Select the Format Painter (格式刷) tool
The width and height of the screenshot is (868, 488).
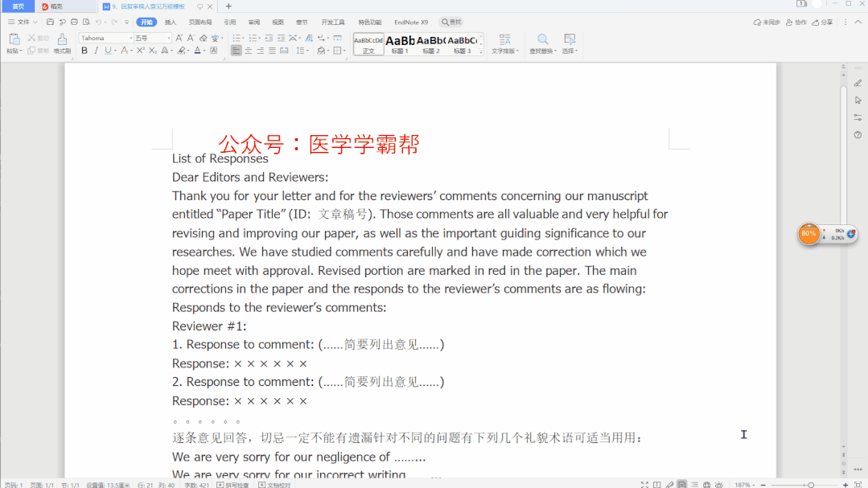[62, 43]
